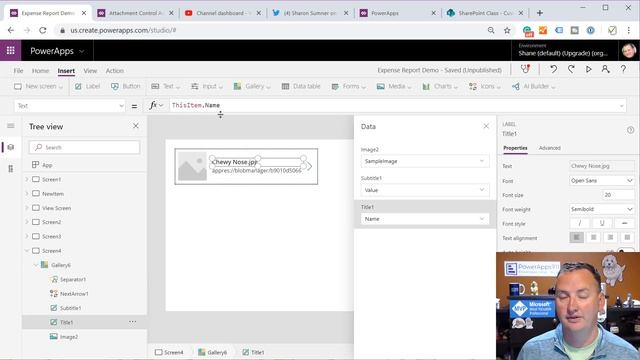The height and width of the screenshot is (360, 640).
Task: Collapse the Screen4 tree node
Action: coord(27,251)
